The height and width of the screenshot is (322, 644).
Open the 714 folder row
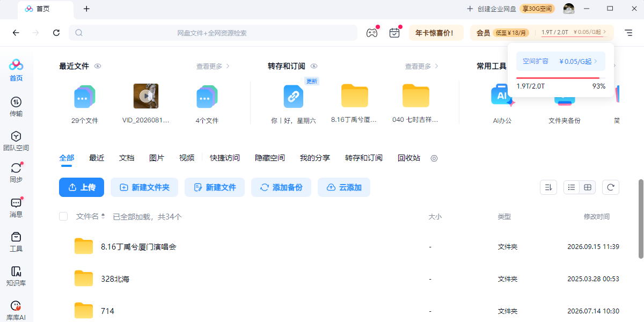(x=339, y=311)
